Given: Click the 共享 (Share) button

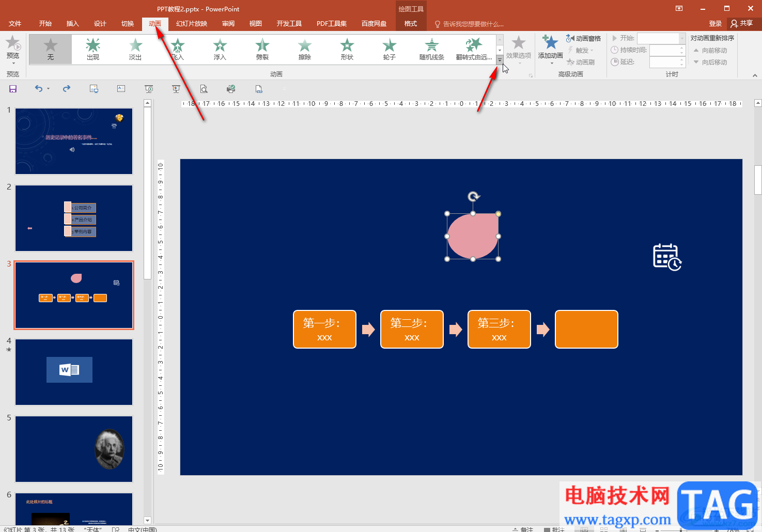Looking at the screenshot, I should click(x=742, y=24).
